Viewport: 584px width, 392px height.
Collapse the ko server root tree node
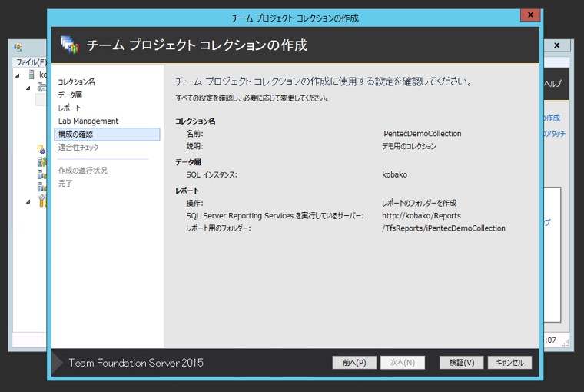18,75
